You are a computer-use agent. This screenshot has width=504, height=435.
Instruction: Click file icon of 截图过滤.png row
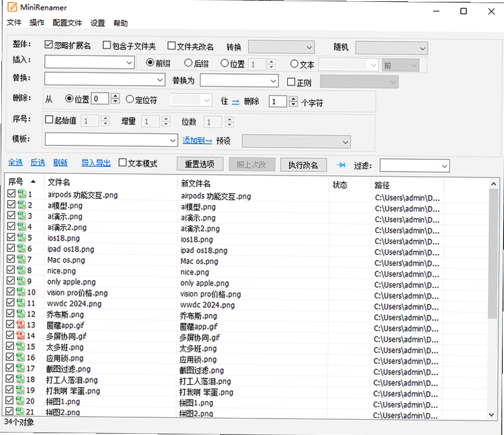(x=21, y=368)
